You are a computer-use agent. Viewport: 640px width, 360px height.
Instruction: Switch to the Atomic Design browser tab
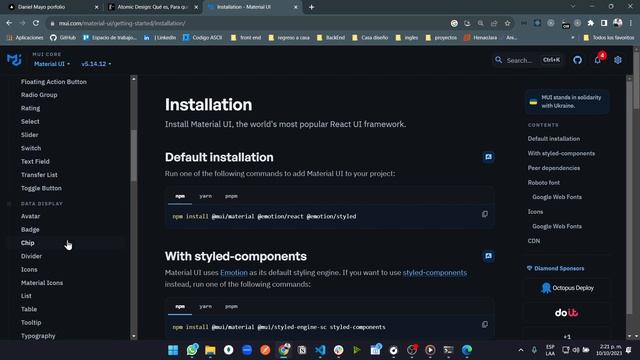[153, 7]
